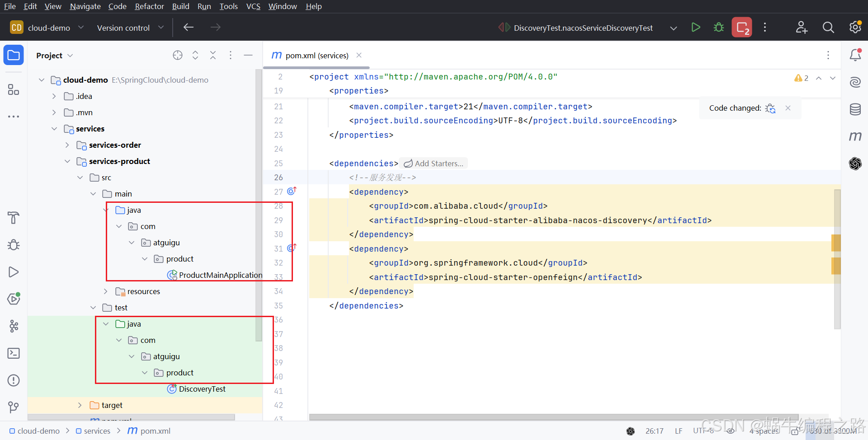Open the Terminal tool window
Viewport: 868px width, 440px height.
click(x=14, y=353)
